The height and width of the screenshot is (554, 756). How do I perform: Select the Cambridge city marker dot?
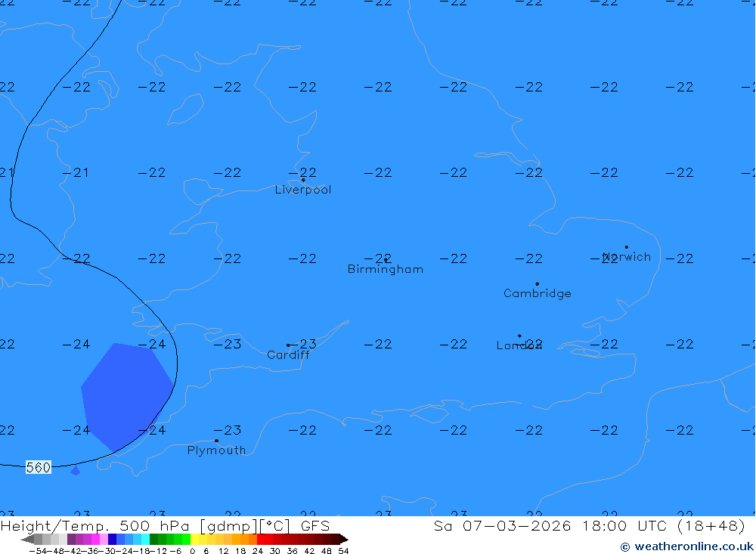coord(537,284)
